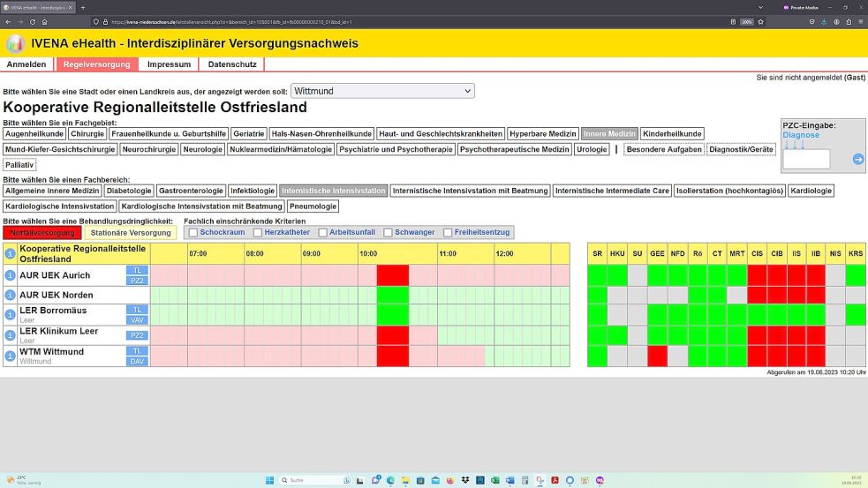Click the PZC code input field
This screenshot has height=488, width=868.
[806, 160]
